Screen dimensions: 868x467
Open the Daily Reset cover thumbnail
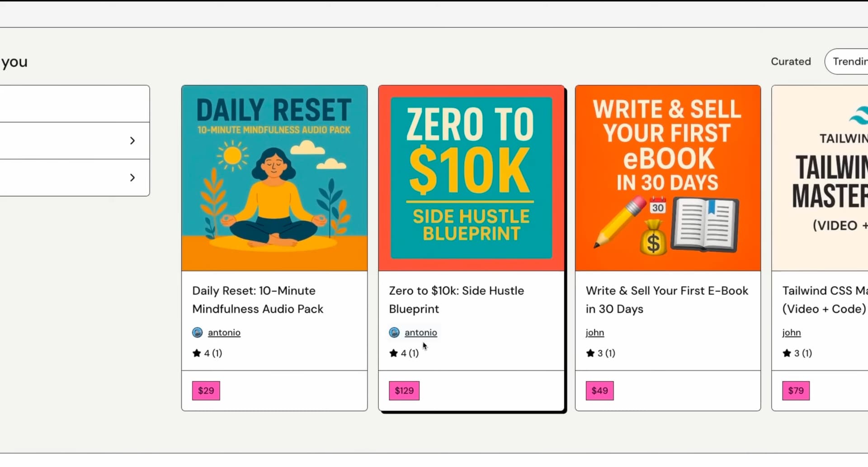[x=274, y=178]
